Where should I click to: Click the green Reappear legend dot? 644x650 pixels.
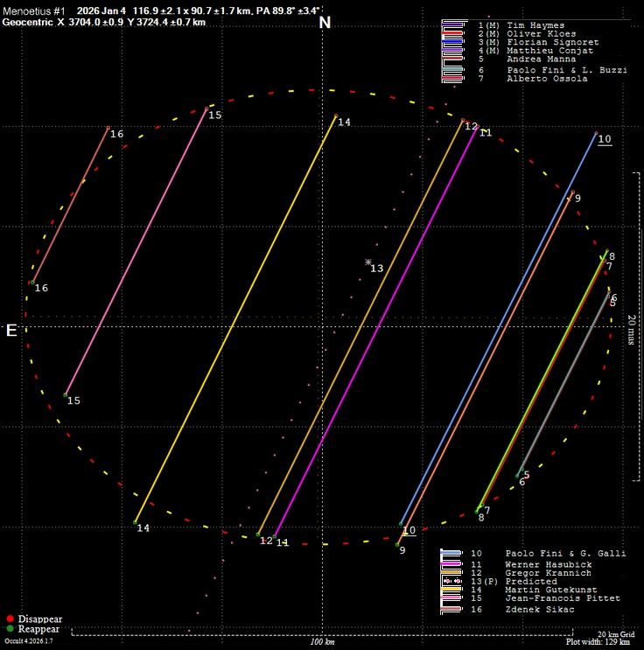coord(10,628)
